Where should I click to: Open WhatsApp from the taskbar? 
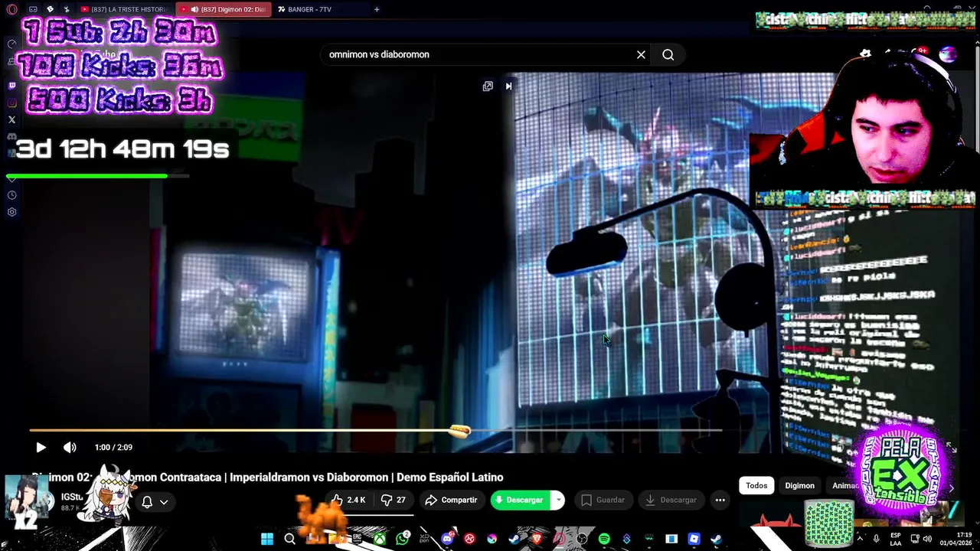click(x=403, y=539)
